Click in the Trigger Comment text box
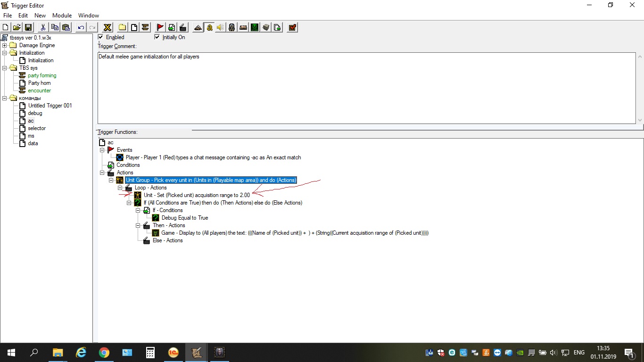 (366, 88)
